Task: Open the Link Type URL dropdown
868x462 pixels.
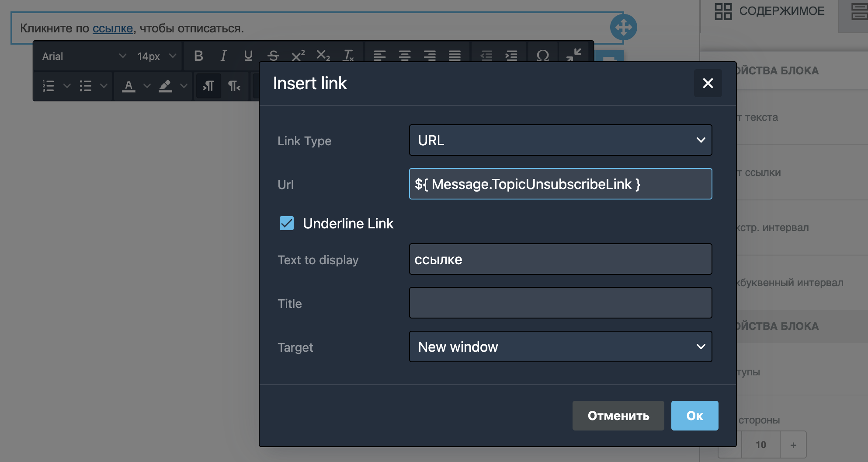Action: 561,140
